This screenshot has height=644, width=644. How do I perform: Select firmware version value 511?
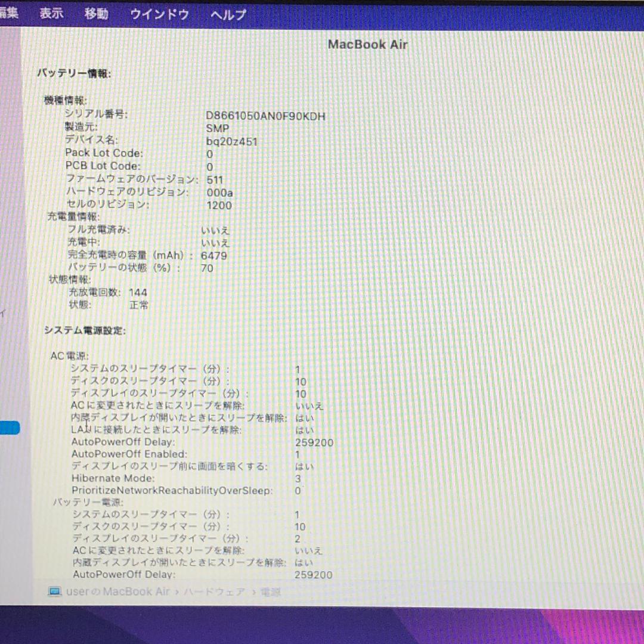pyautogui.click(x=215, y=180)
